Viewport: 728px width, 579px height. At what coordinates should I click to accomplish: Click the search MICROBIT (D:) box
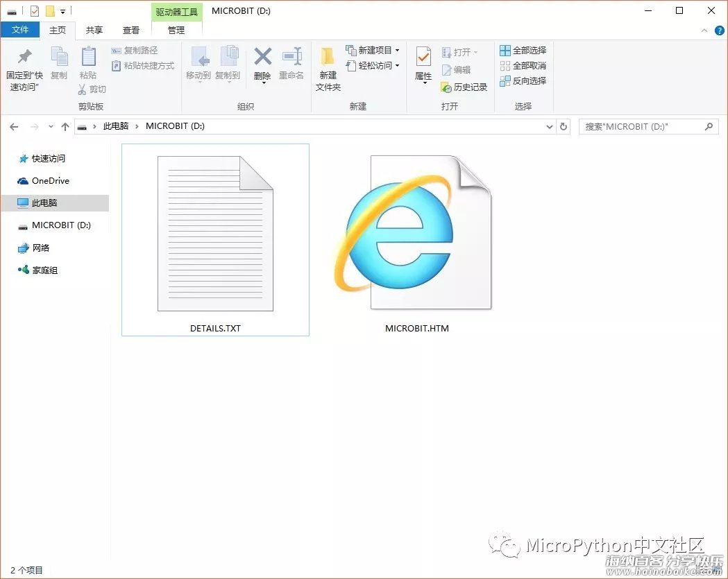coord(648,127)
